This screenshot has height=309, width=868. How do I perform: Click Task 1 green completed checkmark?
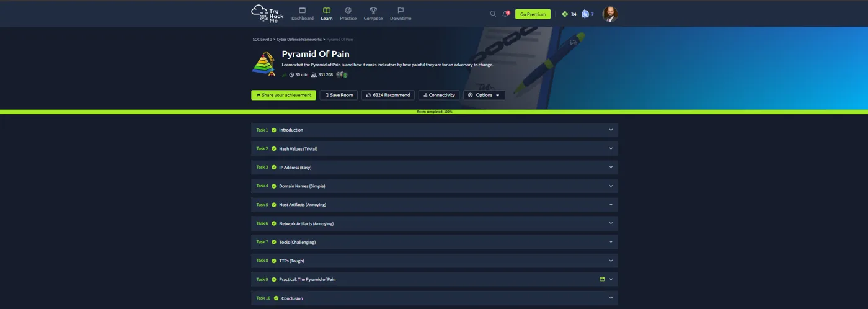pos(274,130)
